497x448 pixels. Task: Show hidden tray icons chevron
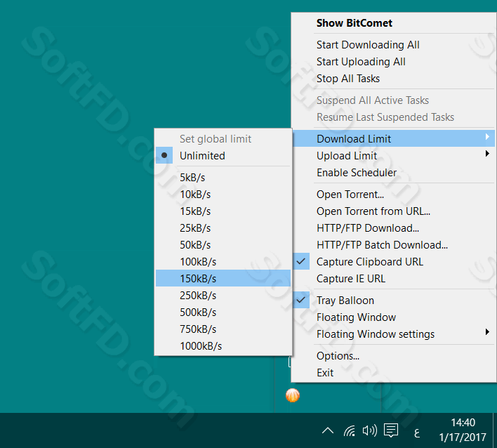pyautogui.click(x=328, y=430)
